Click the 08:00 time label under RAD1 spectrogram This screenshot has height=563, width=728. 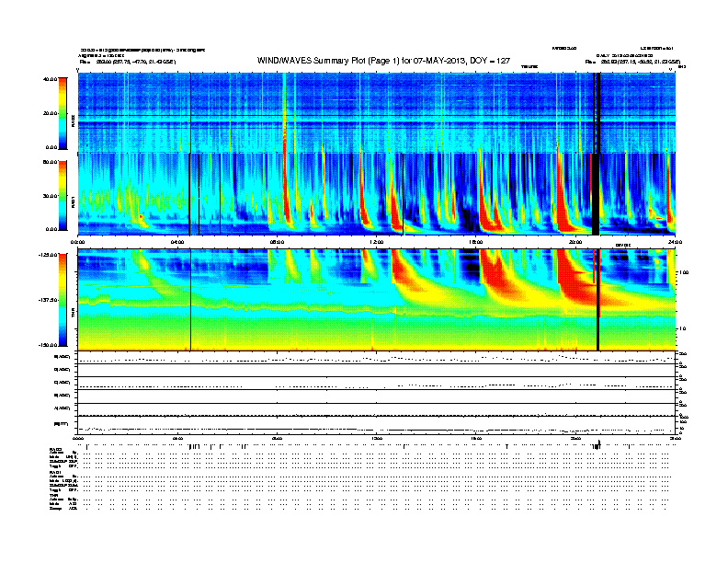277,242
